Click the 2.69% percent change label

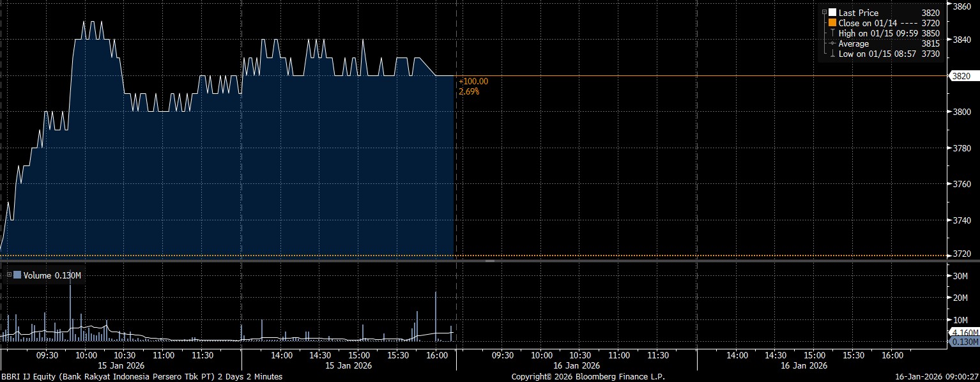(468, 91)
